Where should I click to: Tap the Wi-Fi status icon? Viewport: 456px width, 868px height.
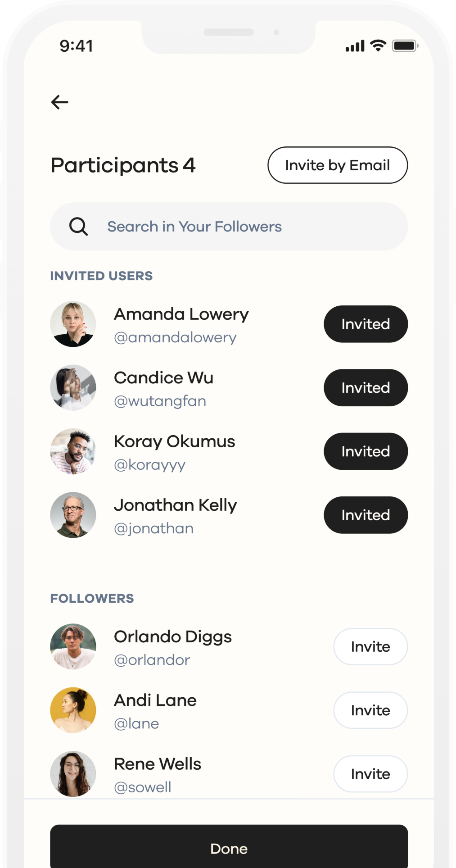378,45
